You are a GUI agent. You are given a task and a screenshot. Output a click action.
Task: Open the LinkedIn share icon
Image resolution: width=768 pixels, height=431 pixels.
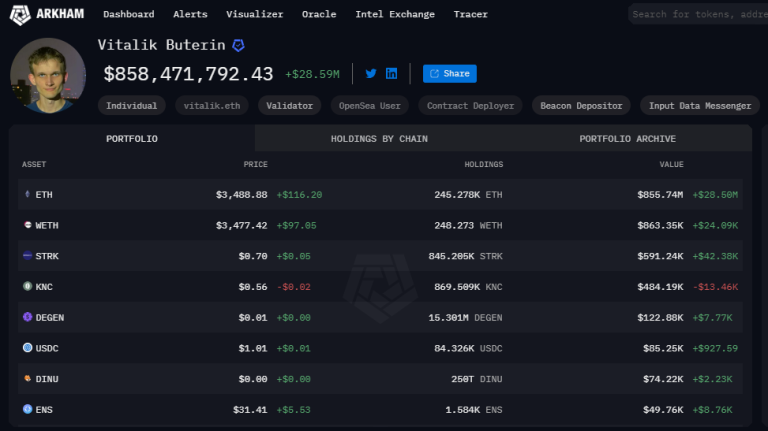(392, 73)
